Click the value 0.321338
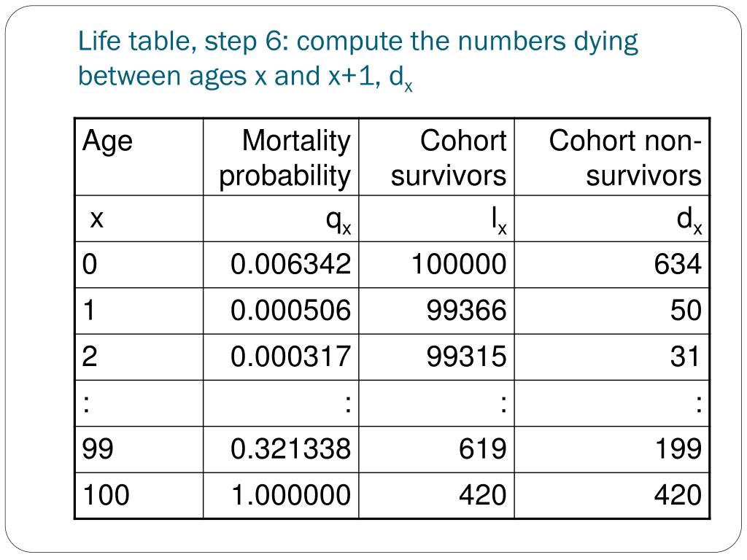This screenshot has height=560, width=747. 290,449
